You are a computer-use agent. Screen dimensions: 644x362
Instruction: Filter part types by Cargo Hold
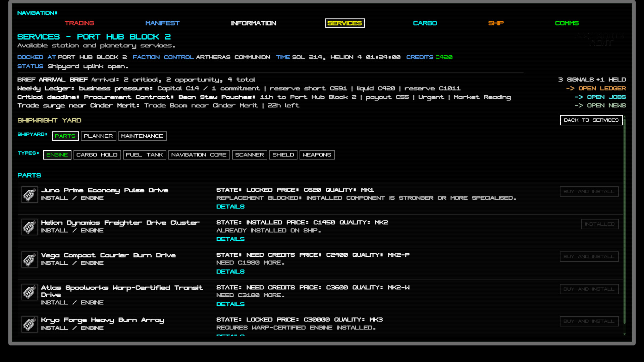tap(97, 155)
